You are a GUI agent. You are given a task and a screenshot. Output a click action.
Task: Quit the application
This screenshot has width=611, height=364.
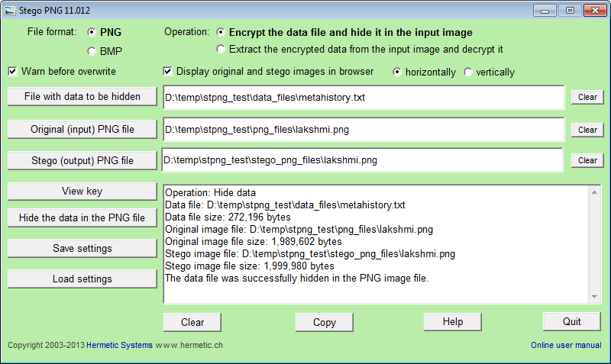571,321
